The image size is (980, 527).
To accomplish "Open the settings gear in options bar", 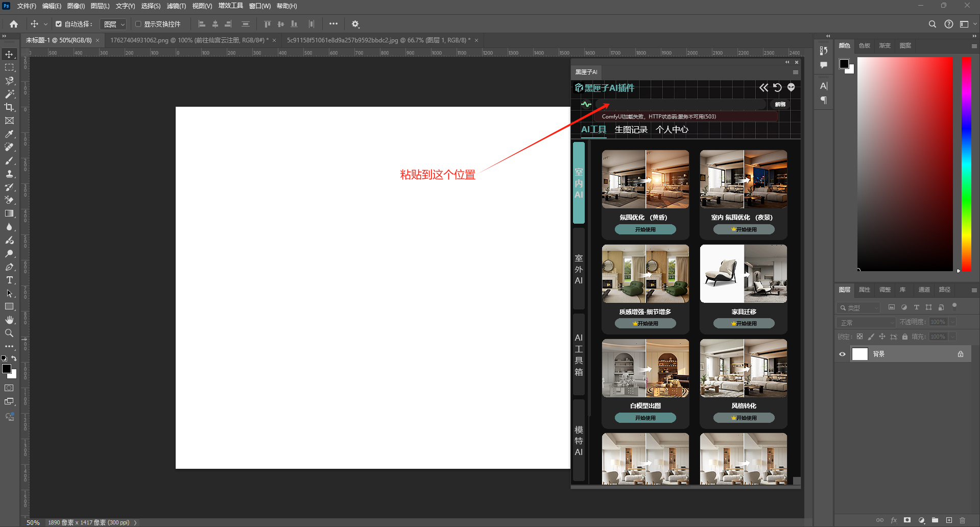I will click(355, 24).
